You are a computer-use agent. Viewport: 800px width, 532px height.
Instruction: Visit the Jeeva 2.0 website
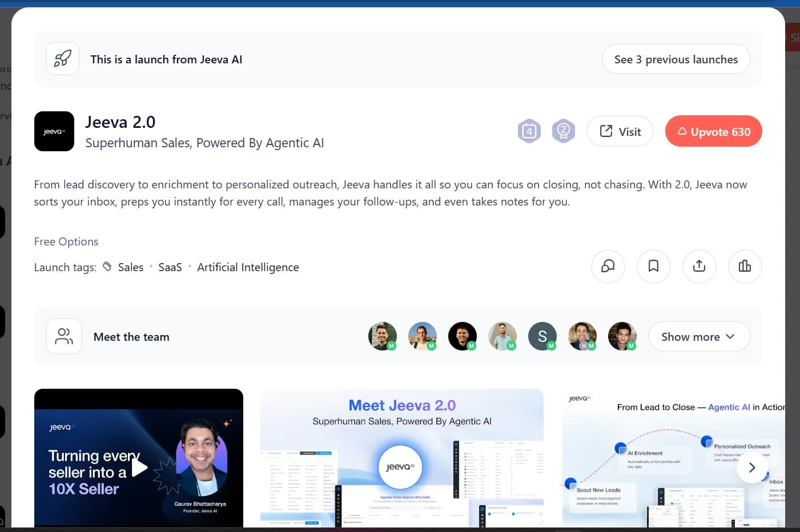coord(620,131)
